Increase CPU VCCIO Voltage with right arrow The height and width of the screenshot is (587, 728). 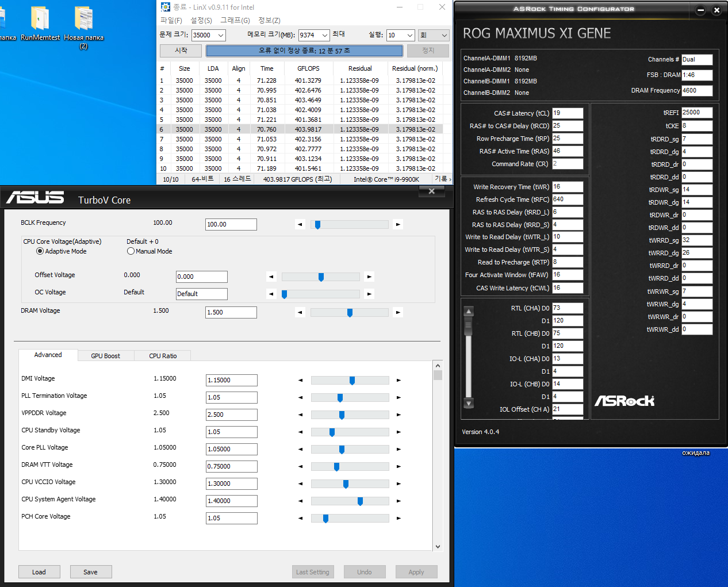coord(399,484)
